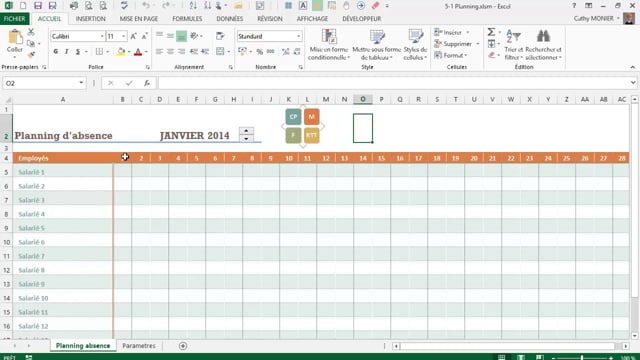Click the increase decimal icon

coord(285,51)
